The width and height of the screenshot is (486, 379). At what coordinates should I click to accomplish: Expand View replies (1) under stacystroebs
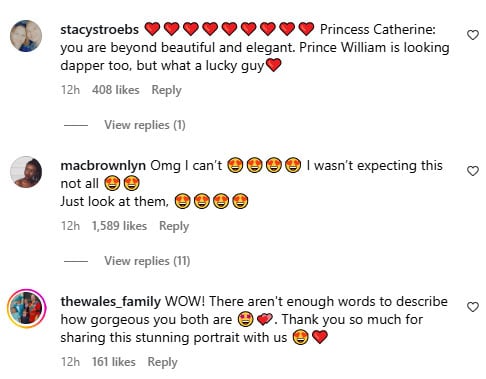(x=145, y=125)
